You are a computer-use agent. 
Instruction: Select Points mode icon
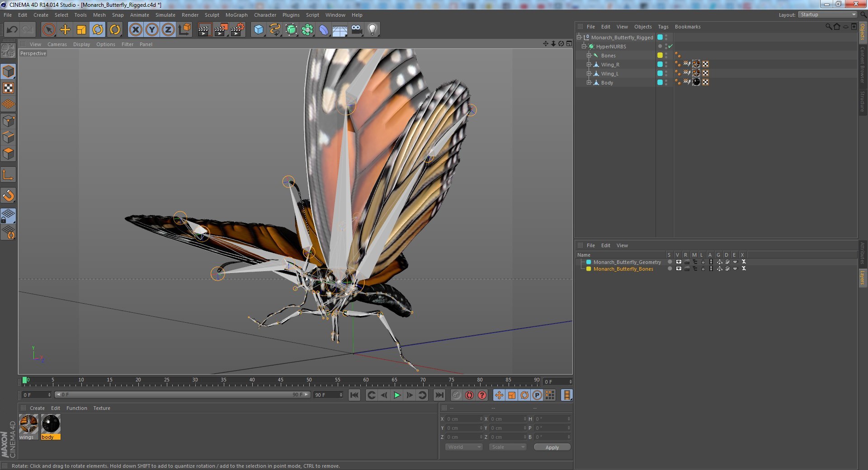[x=8, y=121]
